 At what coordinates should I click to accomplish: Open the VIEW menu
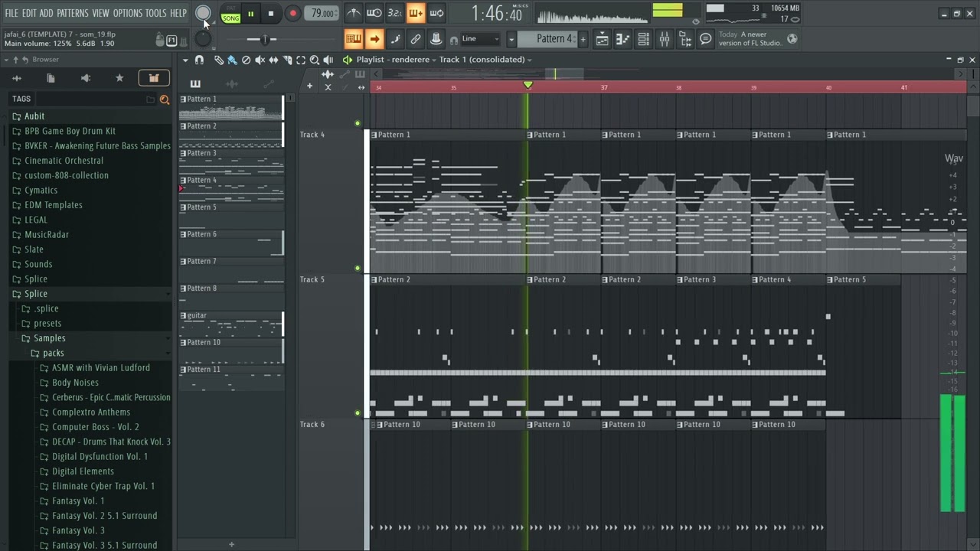pos(100,13)
